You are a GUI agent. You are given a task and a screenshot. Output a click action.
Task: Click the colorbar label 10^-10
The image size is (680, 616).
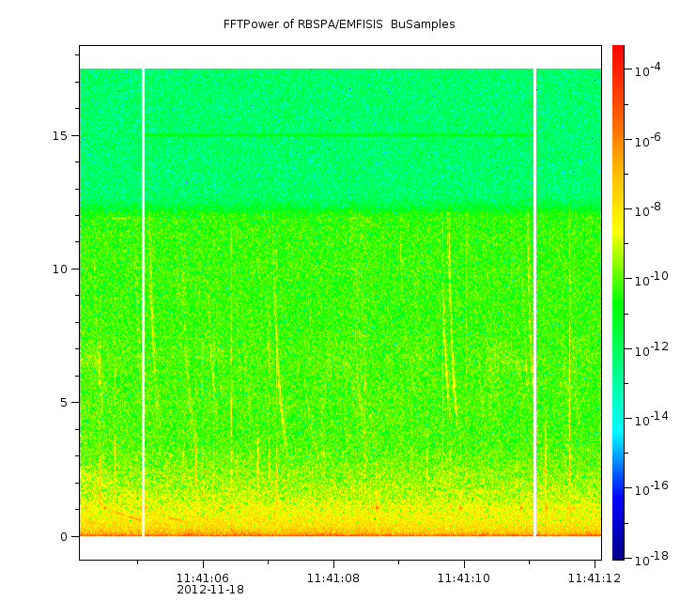click(x=651, y=279)
